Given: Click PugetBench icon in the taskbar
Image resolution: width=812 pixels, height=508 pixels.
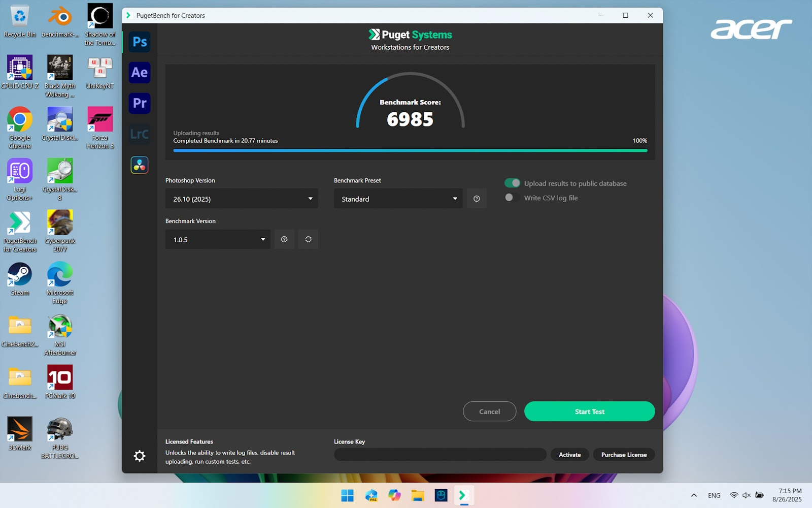Looking at the screenshot, I should click(464, 495).
